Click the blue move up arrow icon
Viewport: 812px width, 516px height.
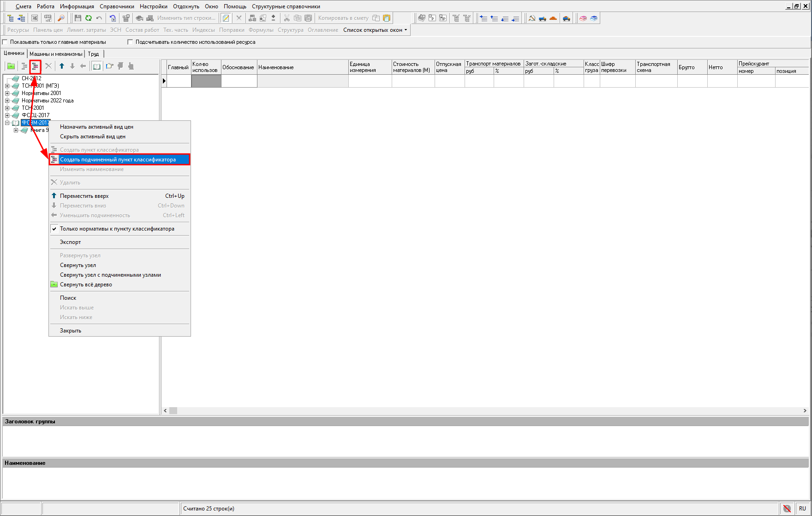[62, 66]
